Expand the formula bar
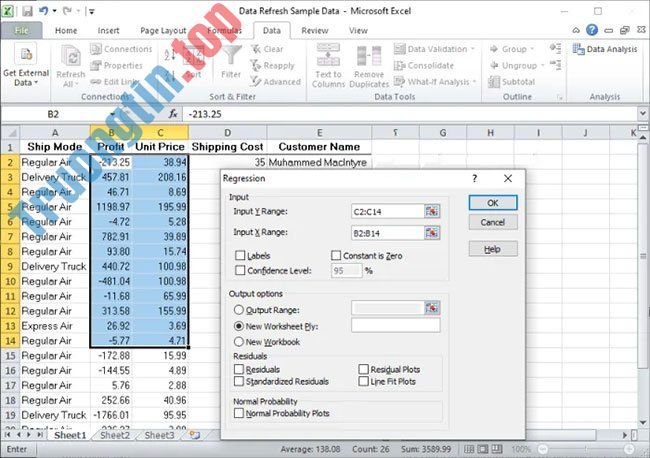Viewport: 650px width, 458px height. pos(643,113)
